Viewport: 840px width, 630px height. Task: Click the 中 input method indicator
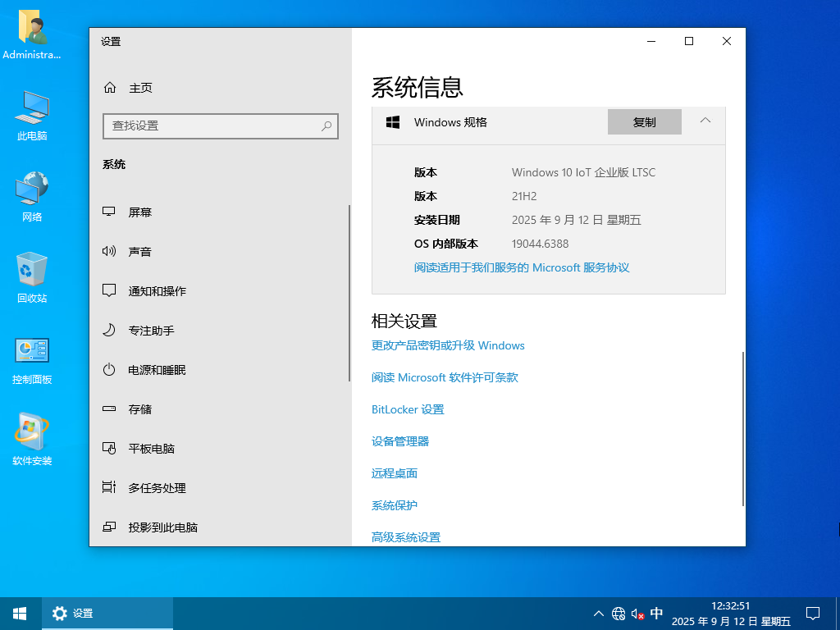tap(656, 614)
